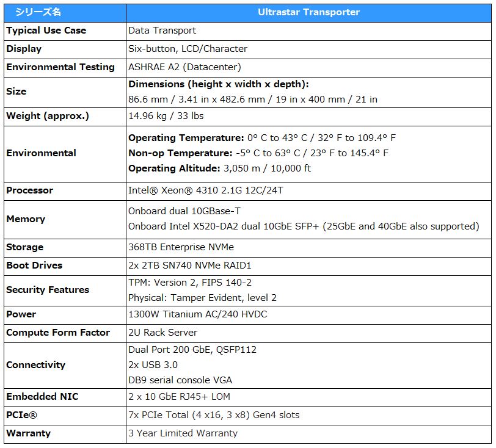The width and height of the screenshot is (496, 448).
Task: Select 'Physical: Tamper Evident, level 2' text
Action: coord(202,298)
